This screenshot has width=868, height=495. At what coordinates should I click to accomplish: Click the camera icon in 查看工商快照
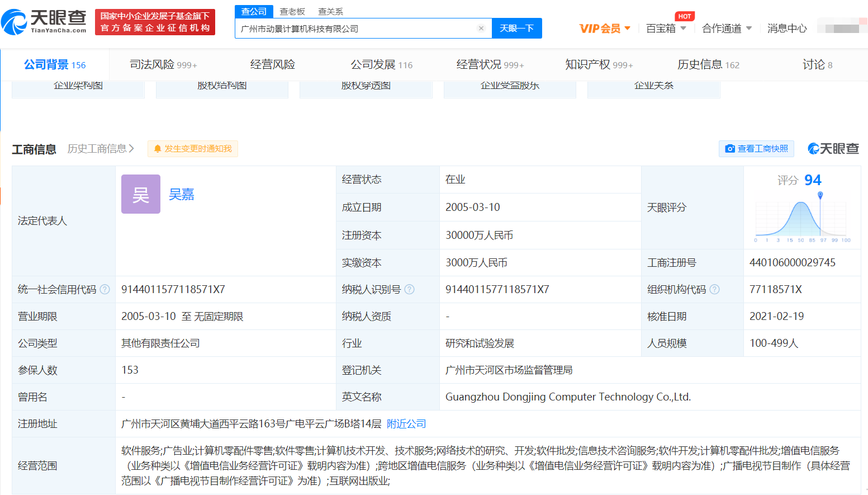(729, 149)
